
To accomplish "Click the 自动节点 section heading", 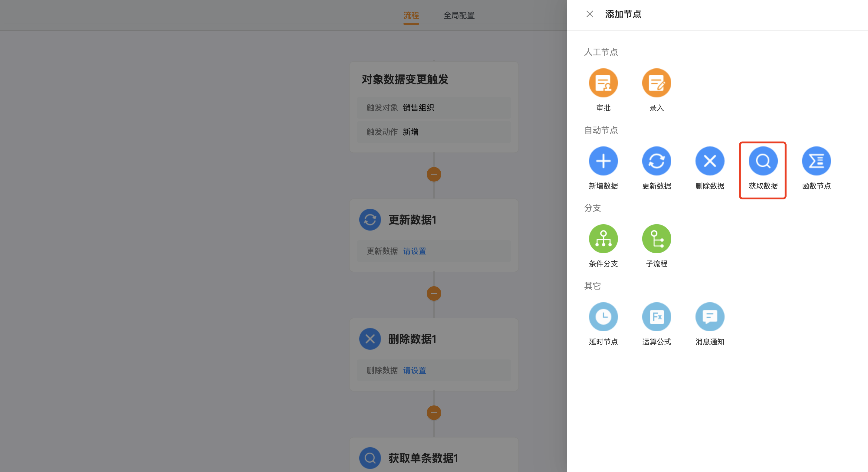I will [601, 130].
